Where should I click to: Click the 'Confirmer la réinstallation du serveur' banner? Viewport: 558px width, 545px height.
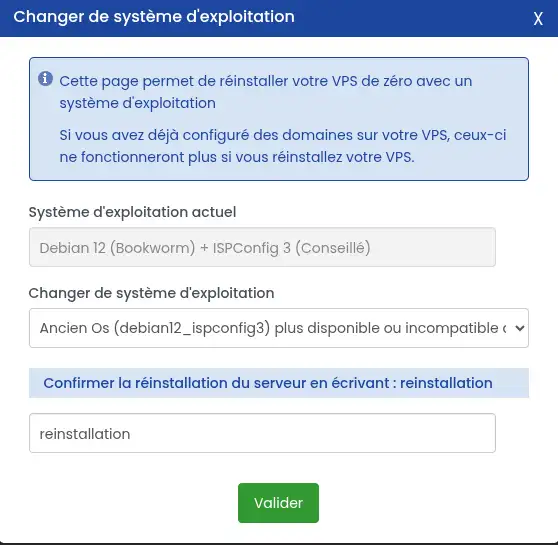tap(279, 383)
